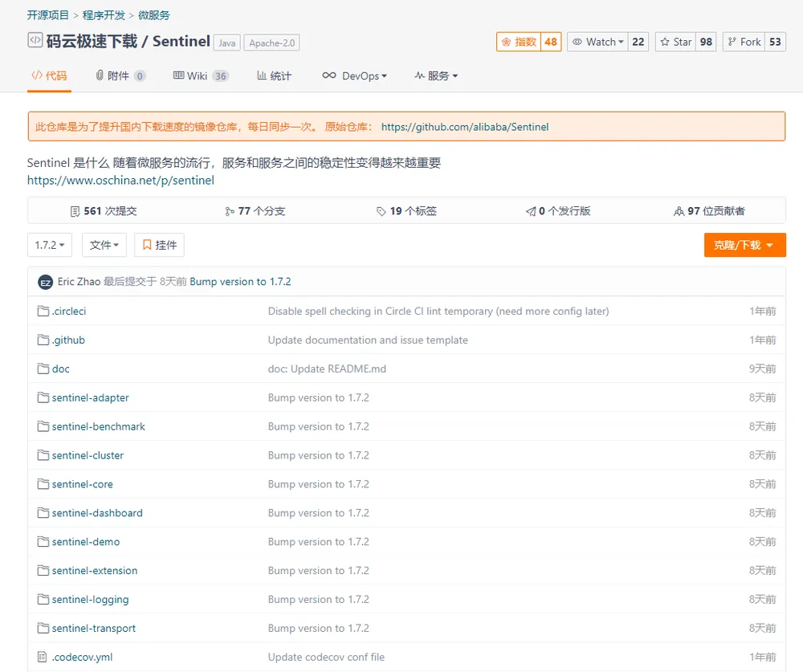Image resolution: width=803 pixels, height=672 pixels.
Task: Click the Star icon
Action: pos(665,42)
